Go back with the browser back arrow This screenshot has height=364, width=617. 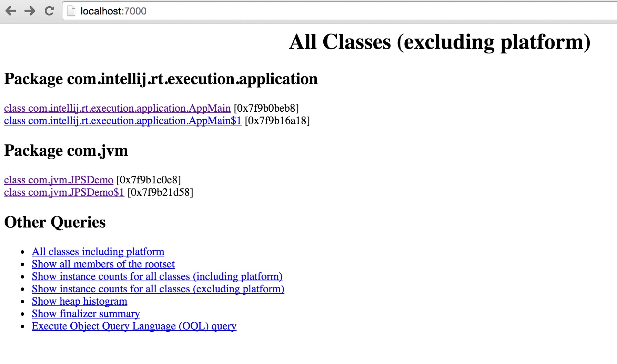click(x=11, y=11)
